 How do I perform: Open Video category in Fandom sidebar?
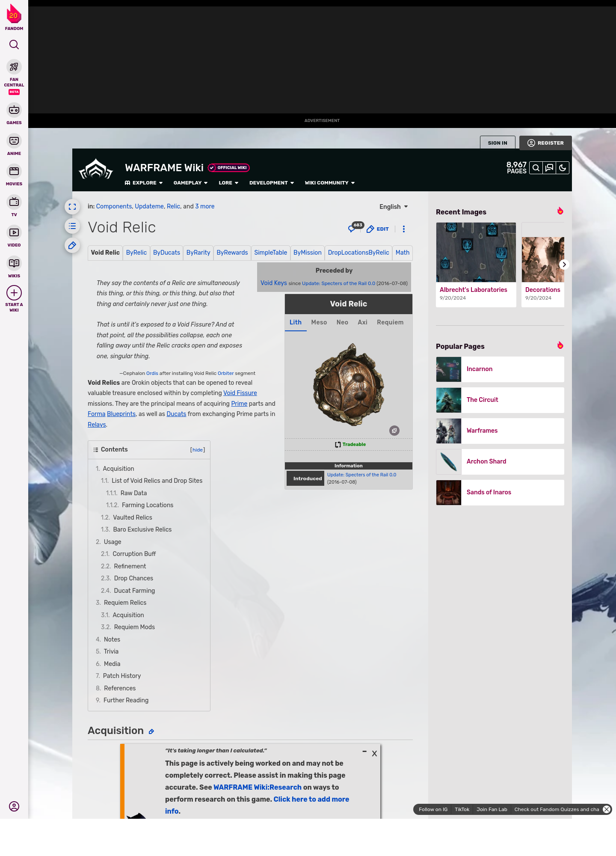[x=14, y=236]
